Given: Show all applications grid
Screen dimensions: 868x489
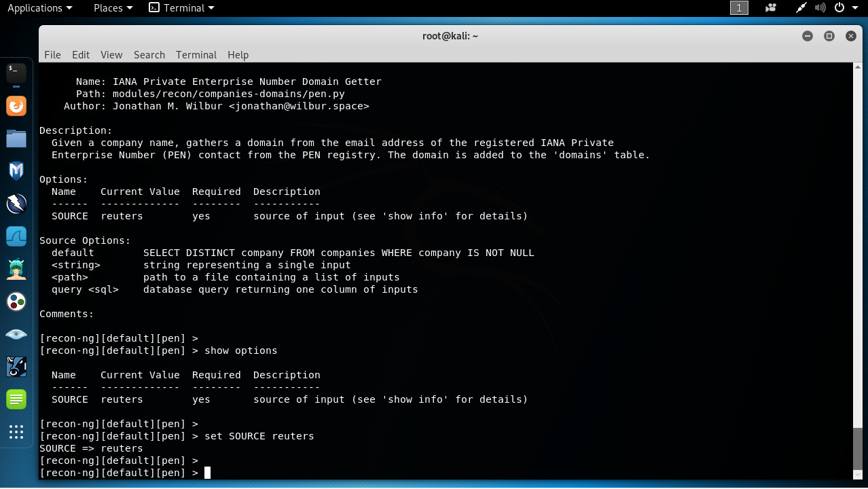Looking at the screenshot, I should [x=16, y=432].
